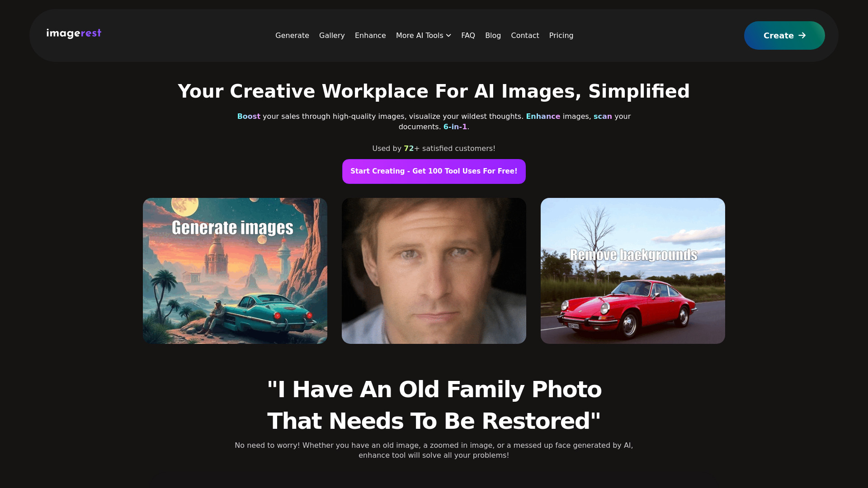Click the FAQ navigation icon
Screen dimensions: 868x488
click(468, 35)
